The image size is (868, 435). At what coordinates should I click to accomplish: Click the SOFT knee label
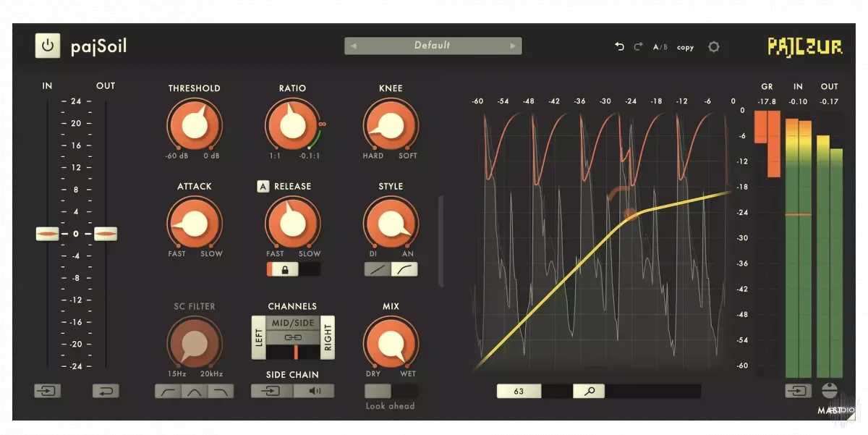tap(408, 156)
